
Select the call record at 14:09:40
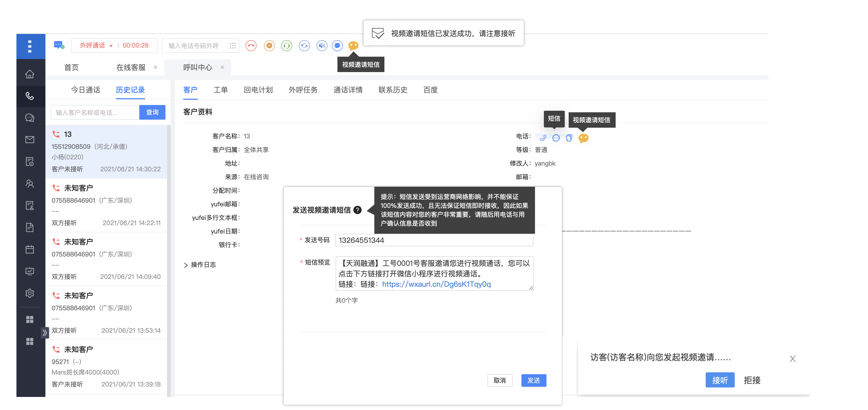pyautogui.click(x=106, y=259)
